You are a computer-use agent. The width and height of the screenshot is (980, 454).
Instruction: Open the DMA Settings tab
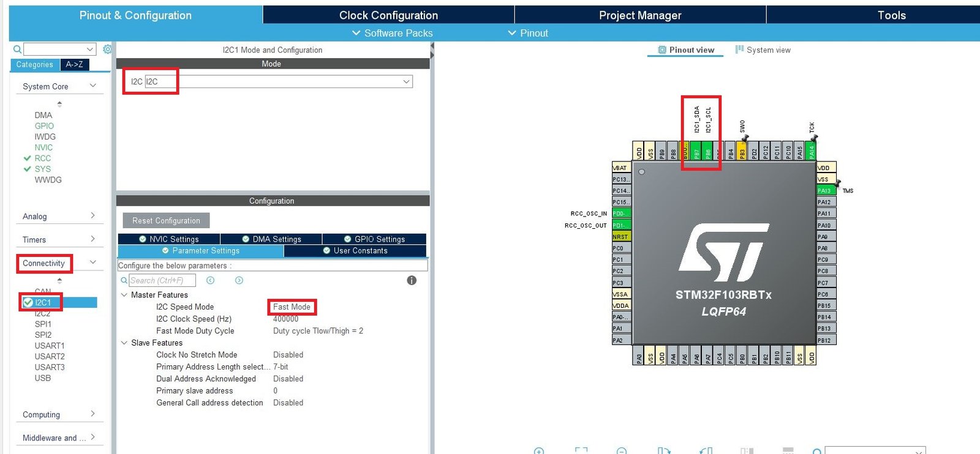click(x=271, y=239)
